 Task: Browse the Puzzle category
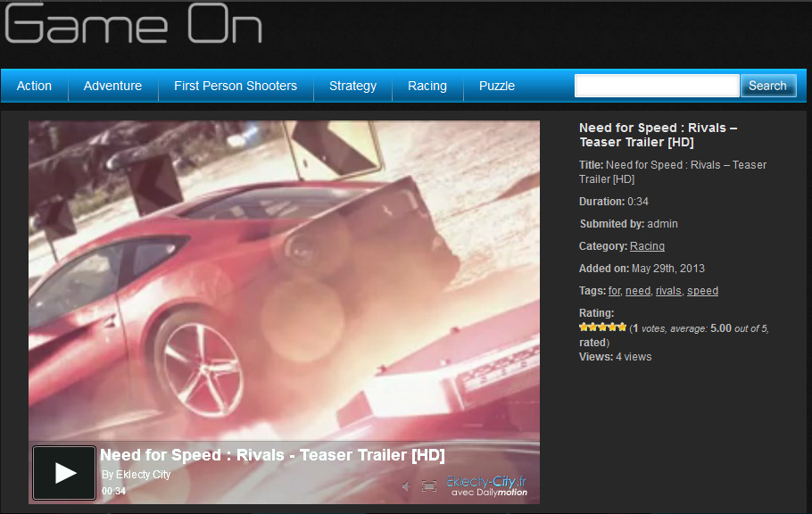[x=497, y=86]
